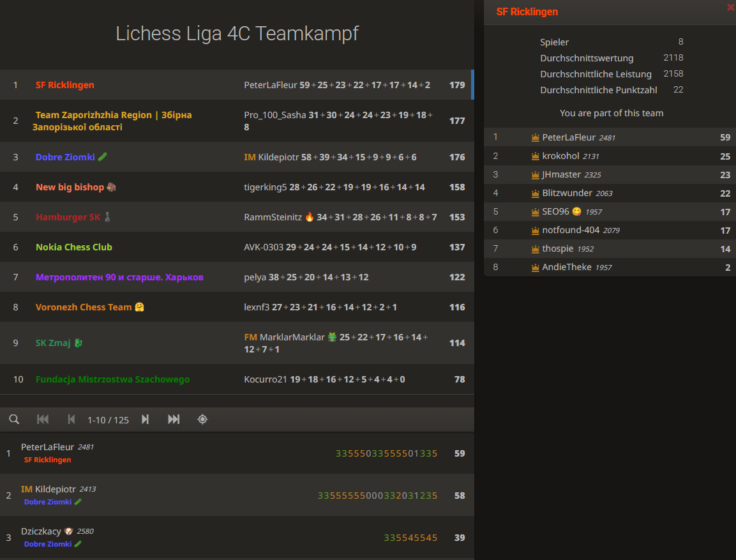The image size is (736, 560).
Task: Jump to the last players page
Action: pyautogui.click(x=174, y=420)
